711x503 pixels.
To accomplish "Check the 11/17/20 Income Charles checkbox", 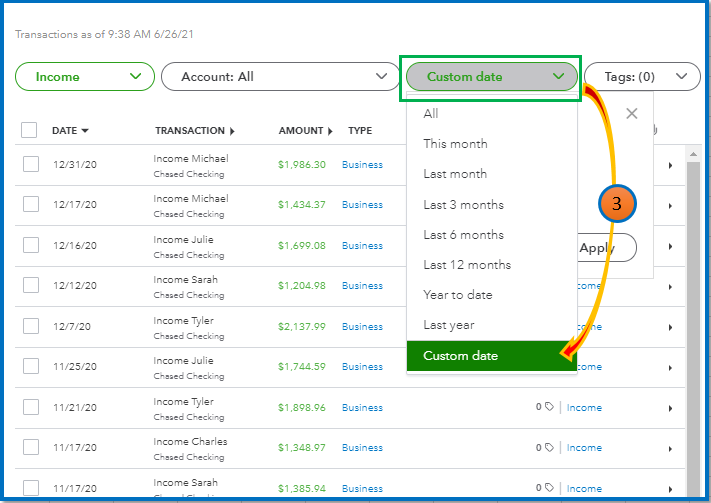I will click(x=31, y=447).
